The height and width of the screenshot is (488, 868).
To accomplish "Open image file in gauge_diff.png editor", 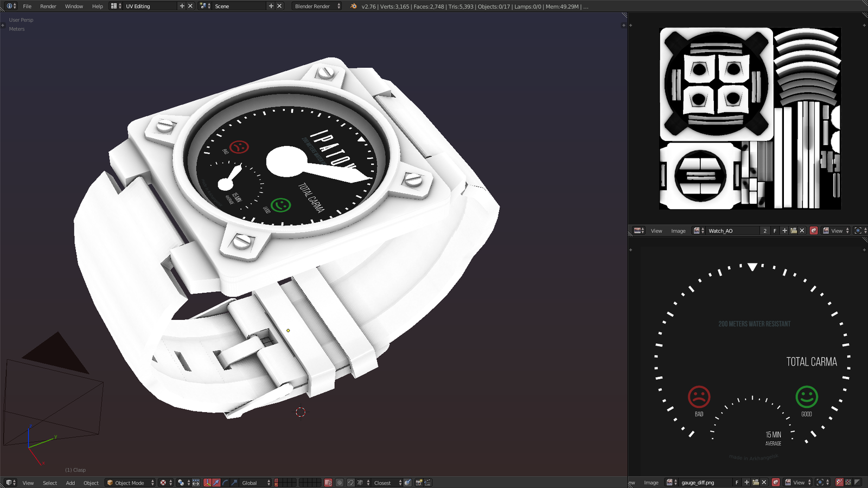I will pos(755,483).
